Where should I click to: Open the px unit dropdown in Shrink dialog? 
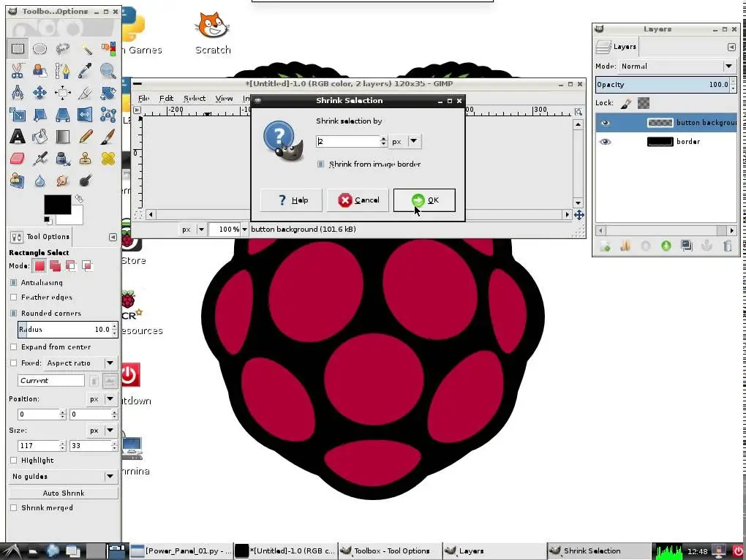(405, 141)
